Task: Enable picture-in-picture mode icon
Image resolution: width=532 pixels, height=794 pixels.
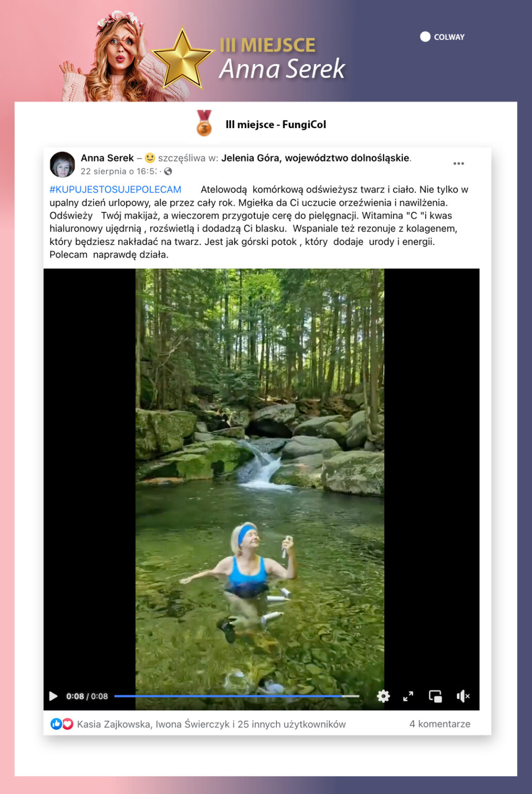Action: click(x=435, y=696)
